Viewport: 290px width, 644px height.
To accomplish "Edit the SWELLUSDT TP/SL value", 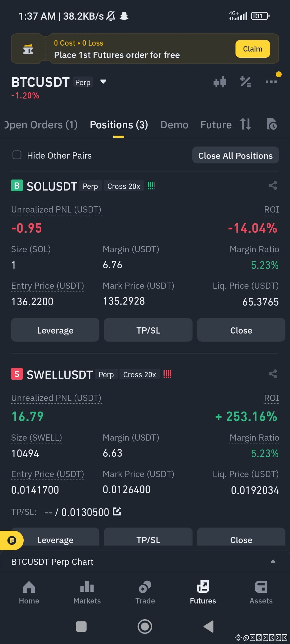I will point(117,511).
